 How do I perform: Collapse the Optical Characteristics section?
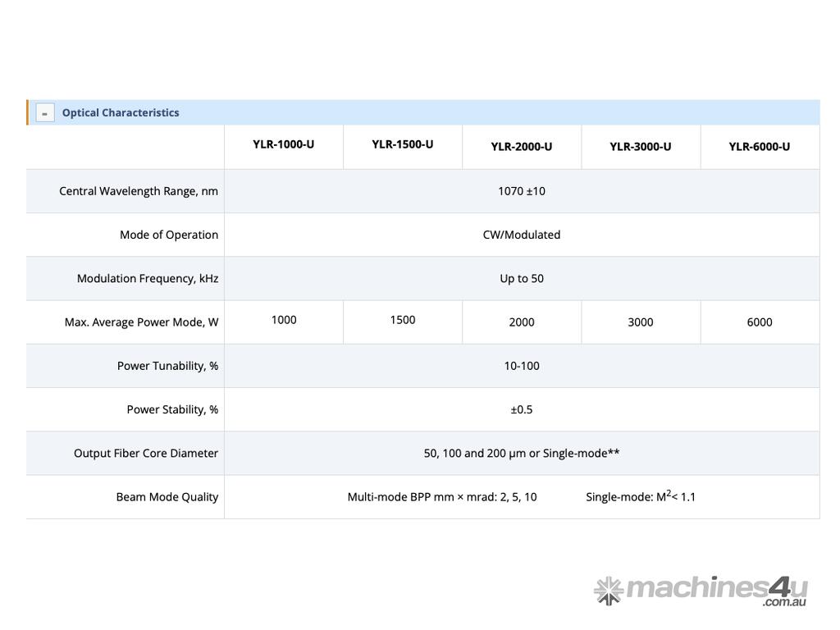(x=45, y=113)
